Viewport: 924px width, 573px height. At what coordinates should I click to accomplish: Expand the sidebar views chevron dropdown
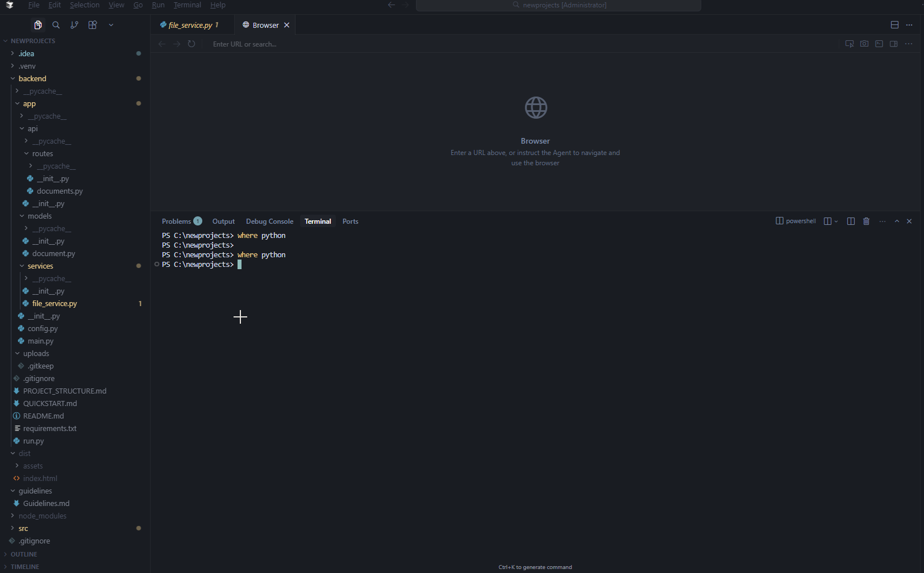point(111,25)
